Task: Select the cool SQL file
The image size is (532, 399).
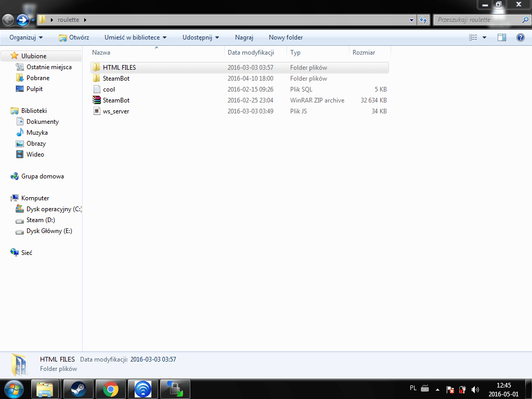Action: [x=109, y=89]
